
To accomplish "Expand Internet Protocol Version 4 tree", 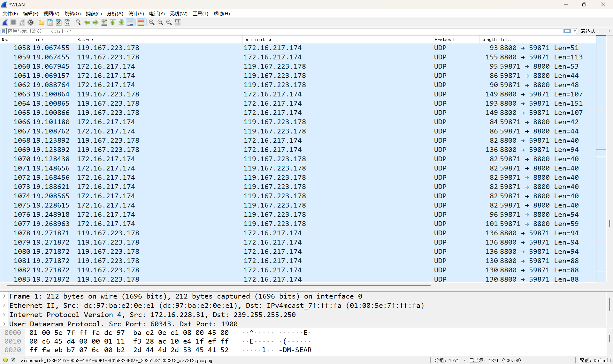I will (4, 315).
